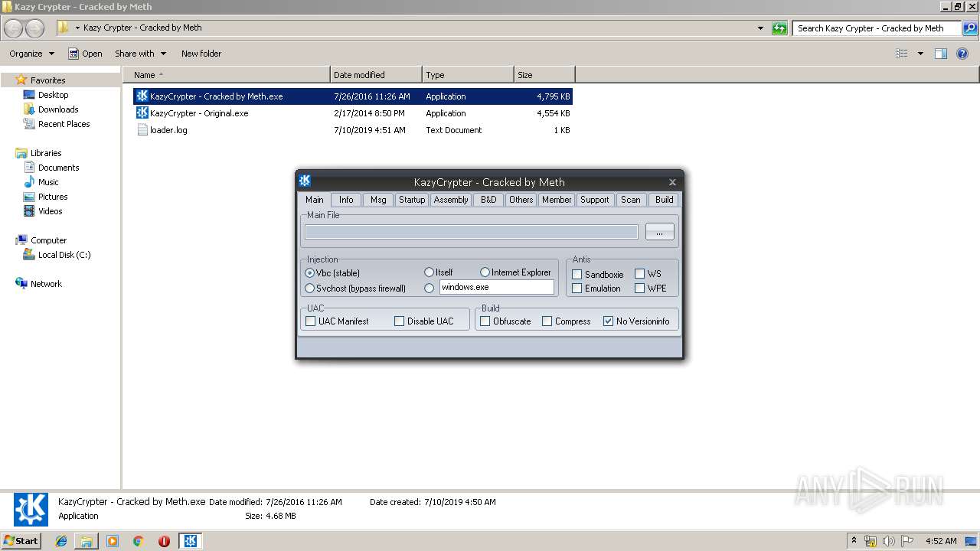Open the Organize dropdown menu
980x551 pixels.
[x=31, y=54]
